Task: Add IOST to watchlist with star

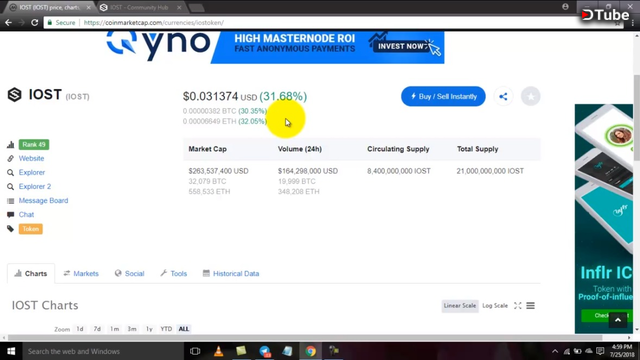Action: (x=531, y=96)
